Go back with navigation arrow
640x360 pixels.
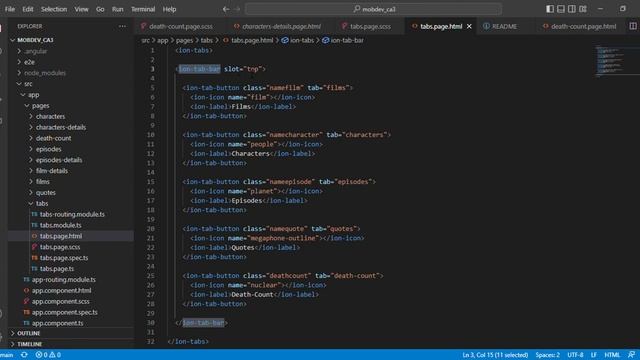226,9
